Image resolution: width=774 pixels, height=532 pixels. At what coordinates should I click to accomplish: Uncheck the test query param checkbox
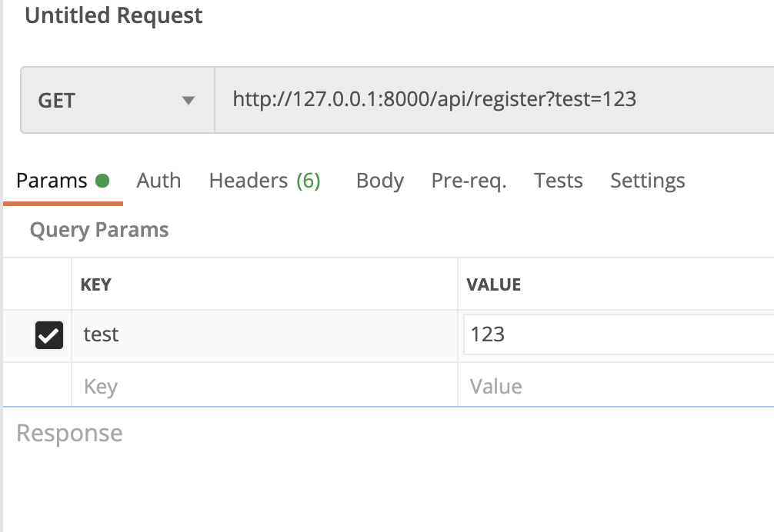tap(49, 335)
